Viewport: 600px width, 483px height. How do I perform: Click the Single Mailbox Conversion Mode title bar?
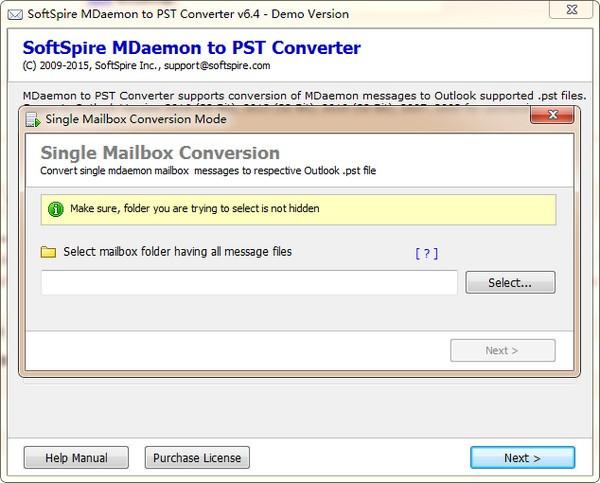coord(300,119)
